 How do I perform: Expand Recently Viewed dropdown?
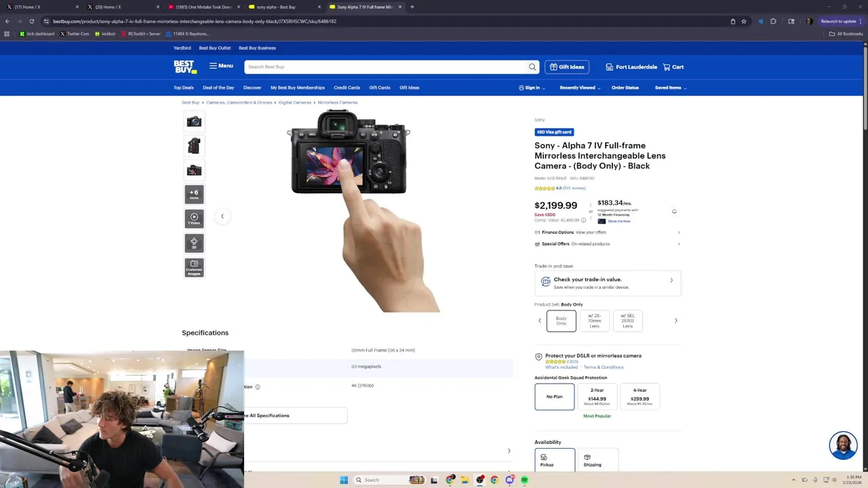click(580, 87)
